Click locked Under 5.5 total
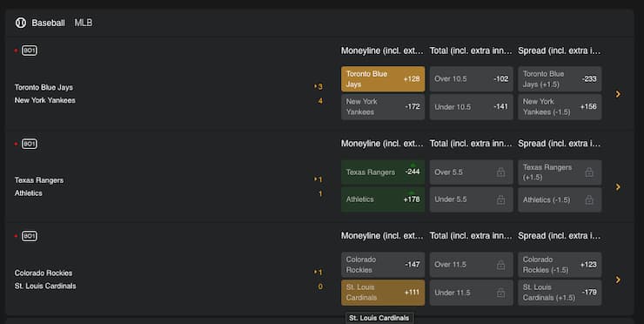The height and width of the screenshot is (324, 644). (471, 199)
